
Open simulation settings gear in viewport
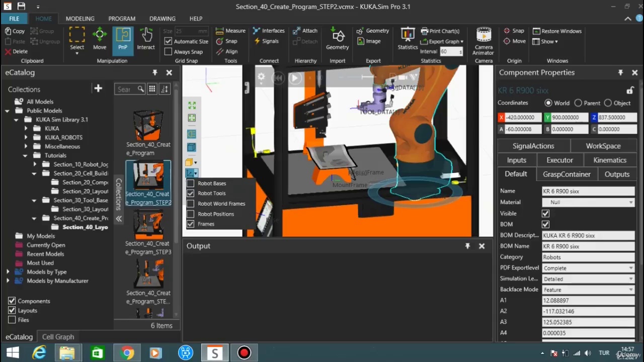[261, 77]
